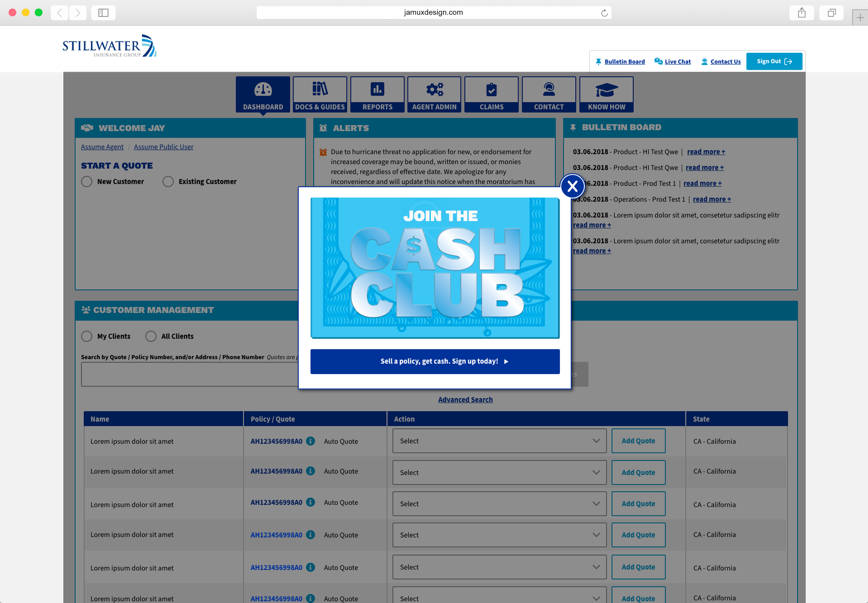The width and height of the screenshot is (868, 603).
Task: Click Add Quote in second table row
Action: coord(638,473)
